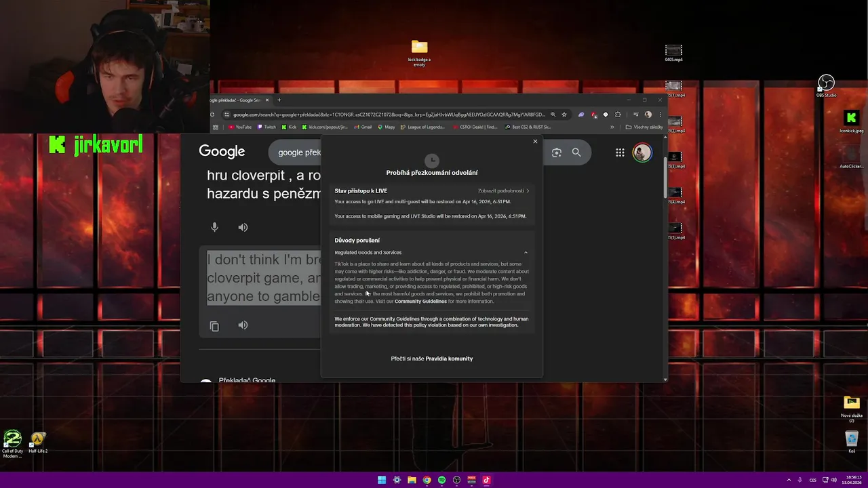Open the CES keyboard language switcher
This screenshot has height=488, width=868.
click(812, 480)
